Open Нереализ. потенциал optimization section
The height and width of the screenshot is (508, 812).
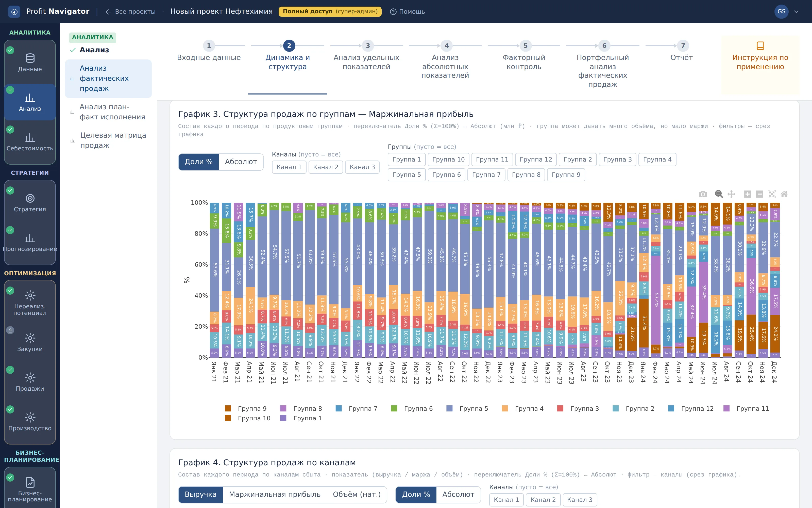30,303
